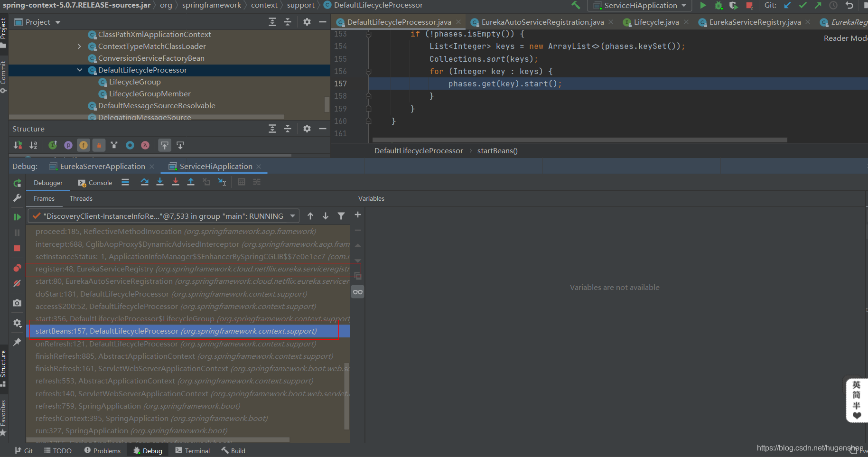Click the red Stop icon in top toolbar

[x=749, y=6]
